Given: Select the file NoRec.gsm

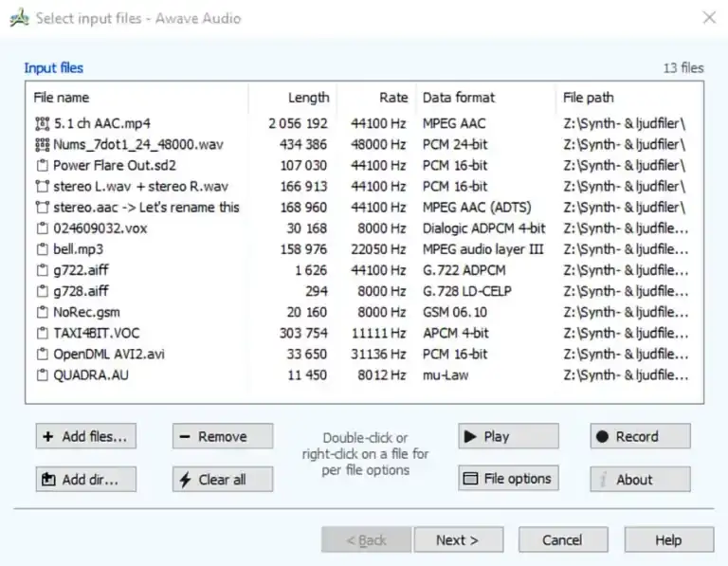Looking at the screenshot, I should pos(87,312).
